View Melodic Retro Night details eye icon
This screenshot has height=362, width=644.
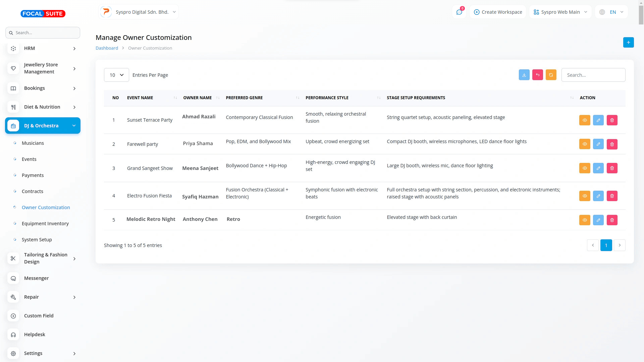pyautogui.click(x=584, y=220)
